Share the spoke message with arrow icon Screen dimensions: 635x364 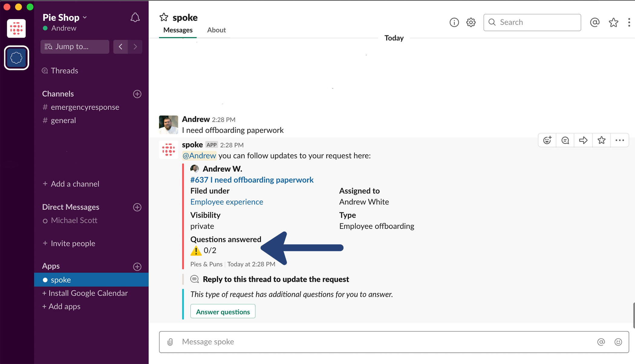[x=583, y=140]
